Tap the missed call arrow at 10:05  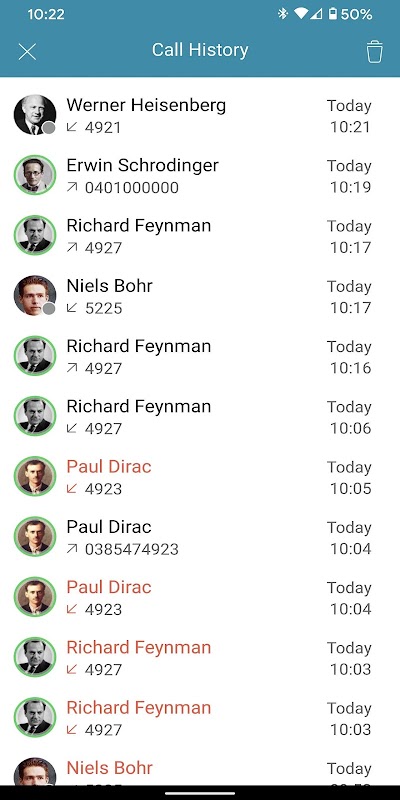click(72, 488)
